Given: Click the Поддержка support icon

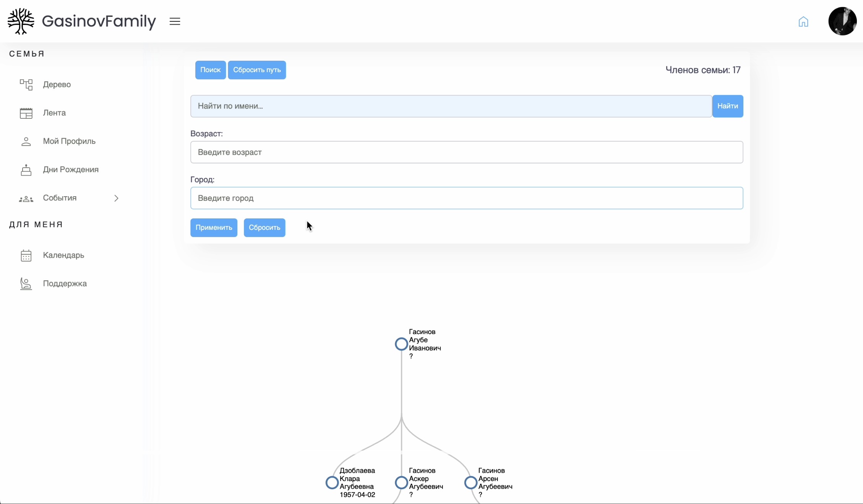Looking at the screenshot, I should 26,284.
